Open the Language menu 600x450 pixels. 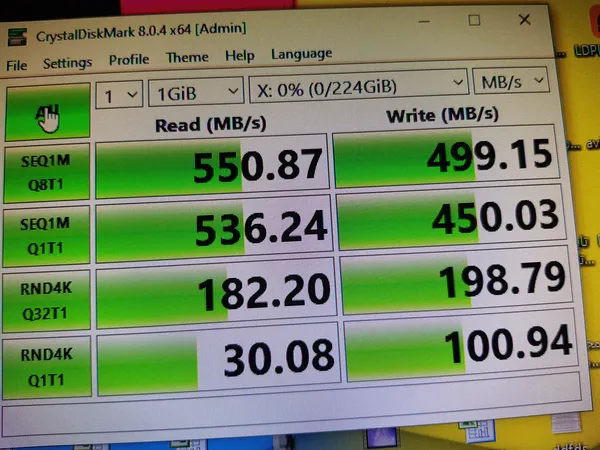[302, 54]
